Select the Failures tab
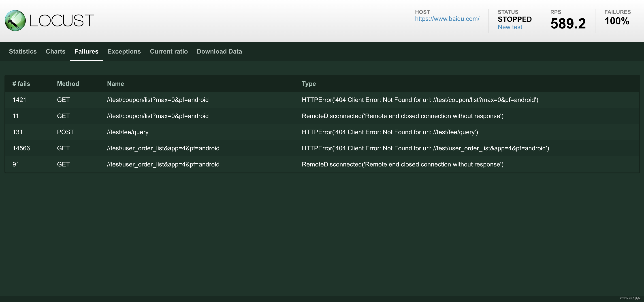The height and width of the screenshot is (302, 644). (x=86, y=51)
